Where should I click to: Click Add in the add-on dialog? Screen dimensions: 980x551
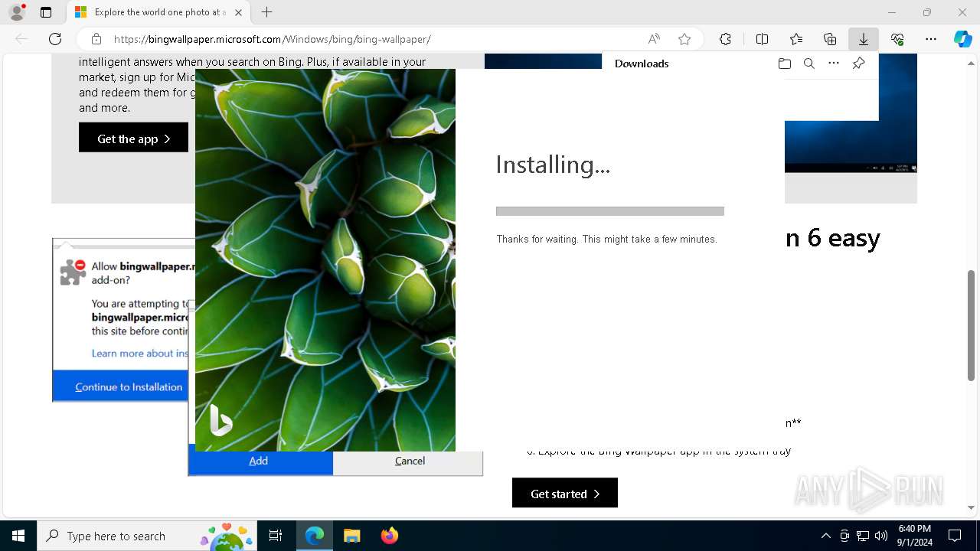pyautogui.click(x=260, y=461)
